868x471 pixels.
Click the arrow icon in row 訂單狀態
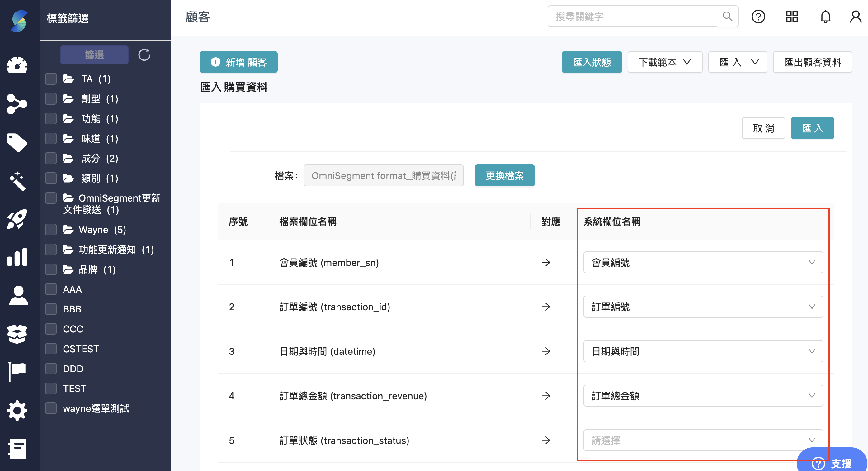[546, 440]
